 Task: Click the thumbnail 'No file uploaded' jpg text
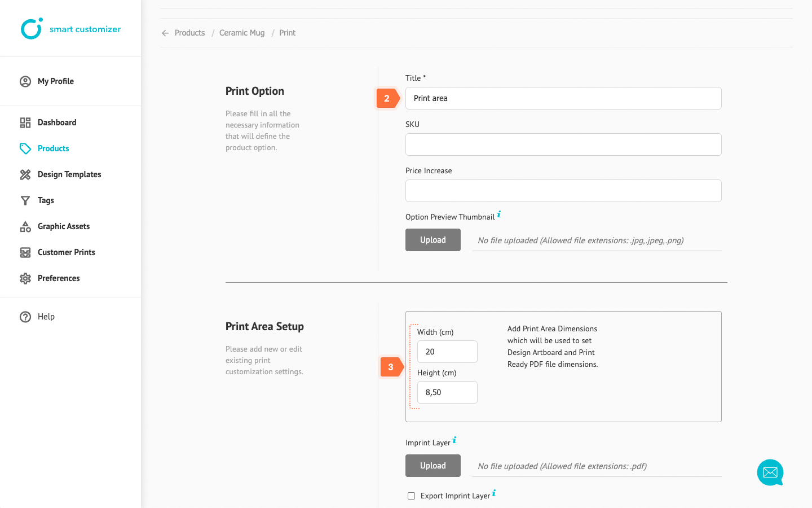coord(581,240)
